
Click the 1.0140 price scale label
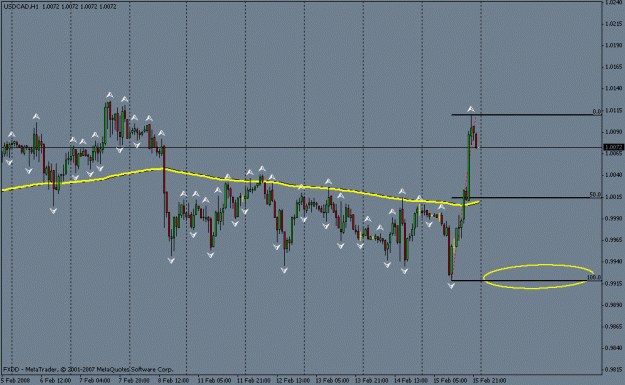pyautogui.click(x=614, y=88)
